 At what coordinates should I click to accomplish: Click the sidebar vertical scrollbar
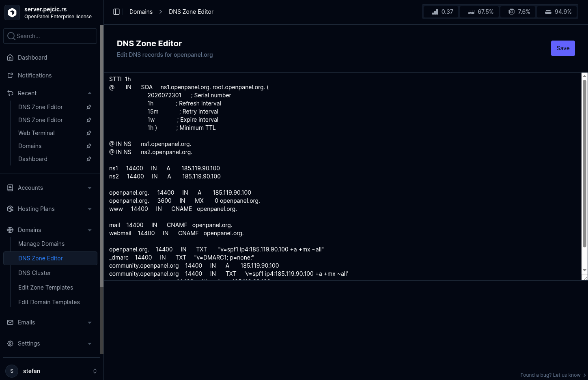point(102,156)
